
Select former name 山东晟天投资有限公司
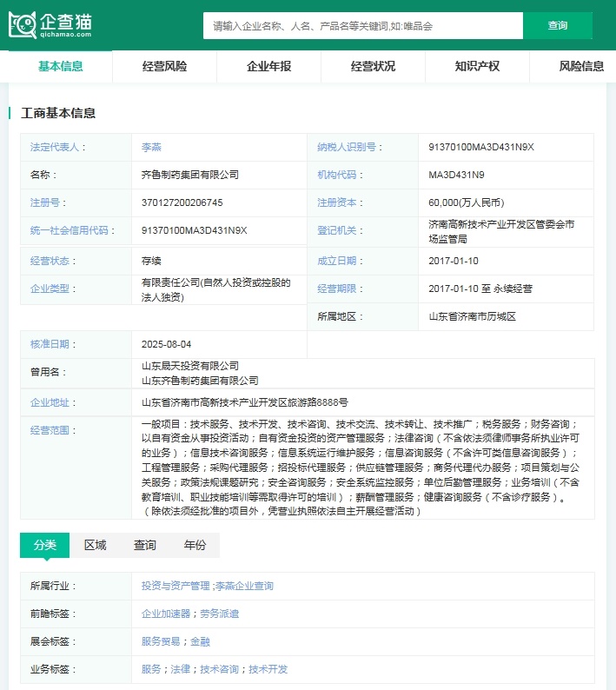pos(190,366)
